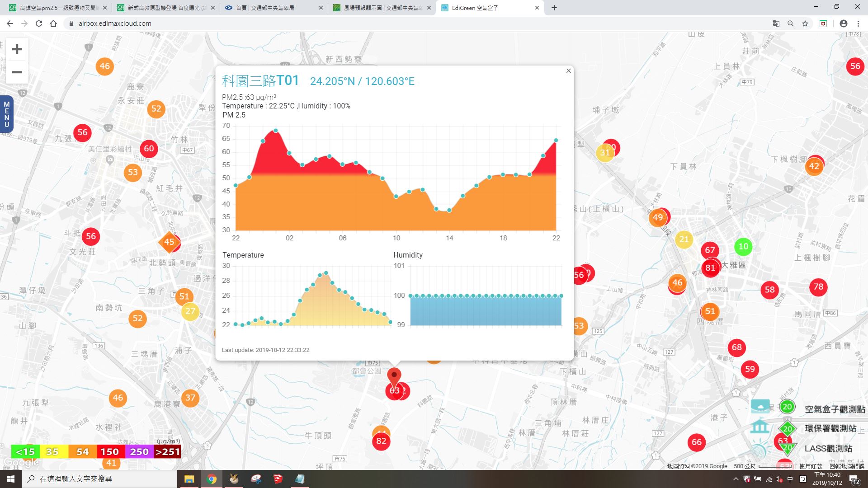Click the yellow 35 legend swatch

54,451
